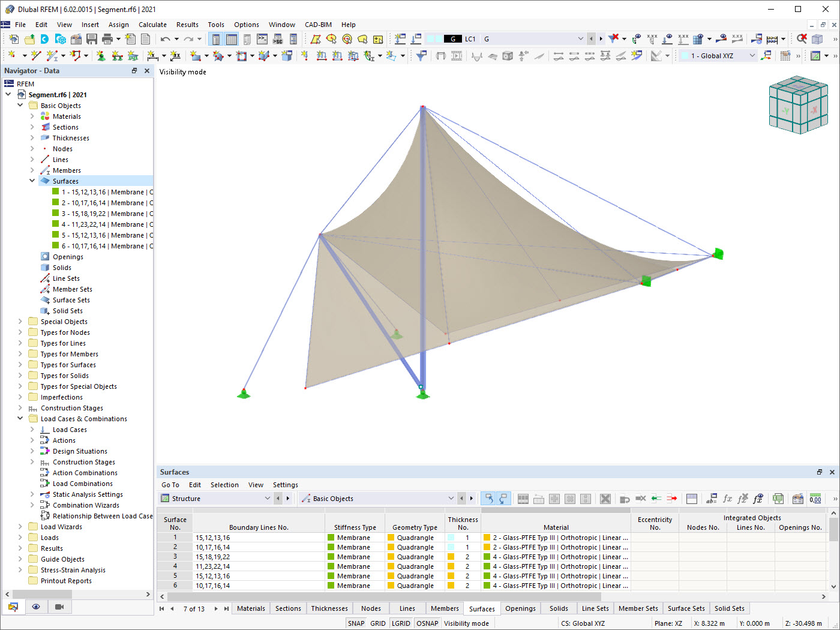Click the delete results filter icon
Image resolution: width=840 pixels, height=630 pixels.
point(613,39)
